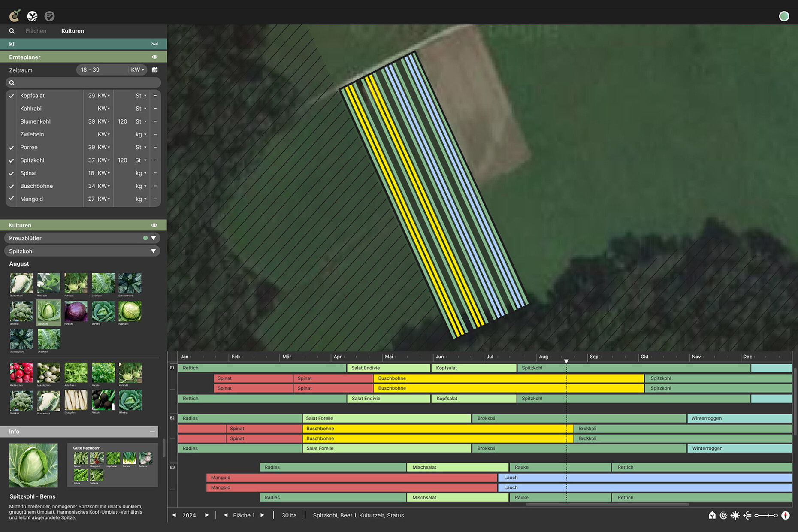Image resolution: width=798 pixels, height=532 pixels.
Task: Click the zoom slider in bottom toolbar
Action: [766, 515]
